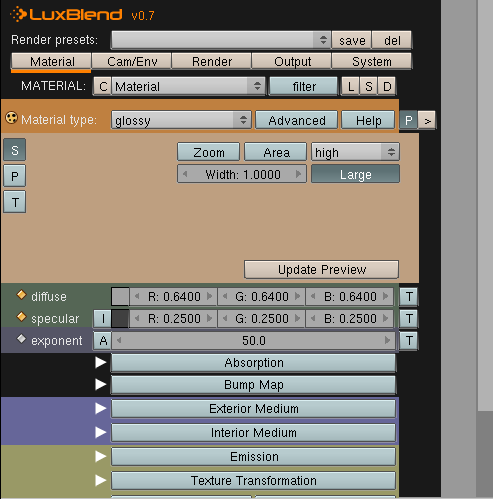
Task: Expand the Absorption section arrow
Action: pos(100,363)
